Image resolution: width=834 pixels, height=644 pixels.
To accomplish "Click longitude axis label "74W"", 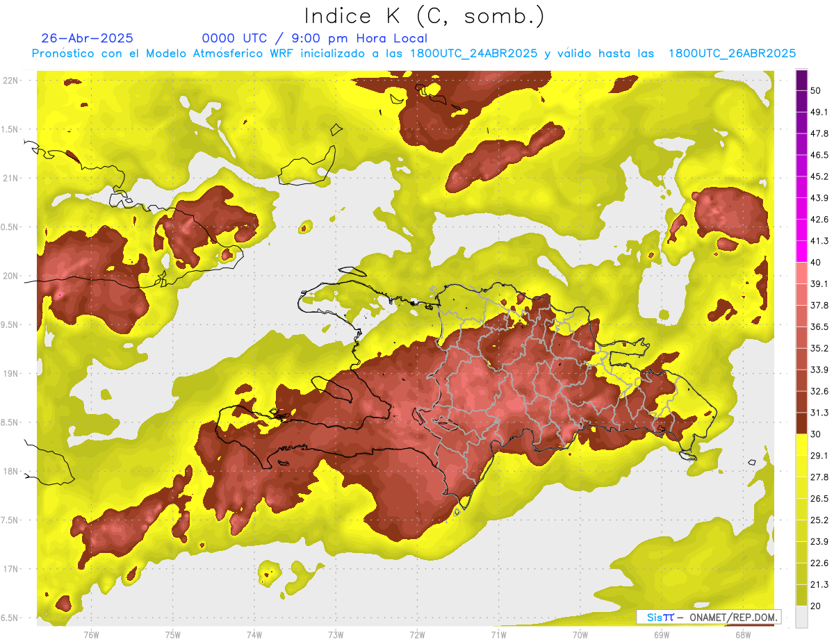I will [254, 635].
